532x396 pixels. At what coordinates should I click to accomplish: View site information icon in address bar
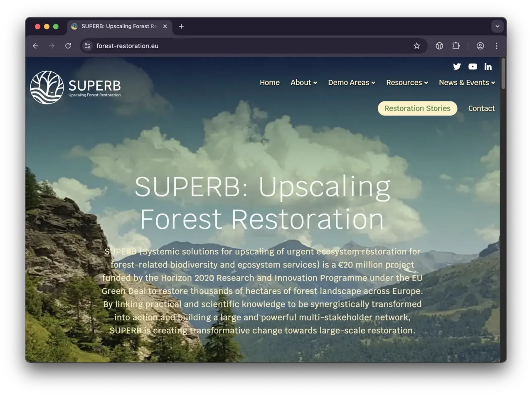(87, 46)
